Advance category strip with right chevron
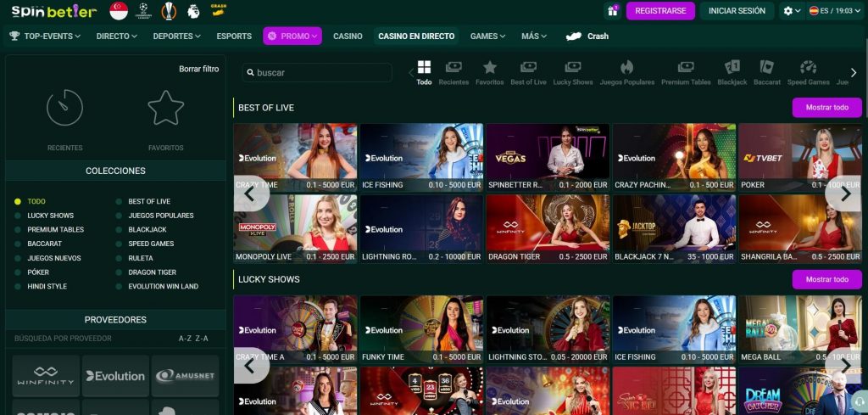The width and height of the screenshot is (868, 415). [x=853, y=73]
